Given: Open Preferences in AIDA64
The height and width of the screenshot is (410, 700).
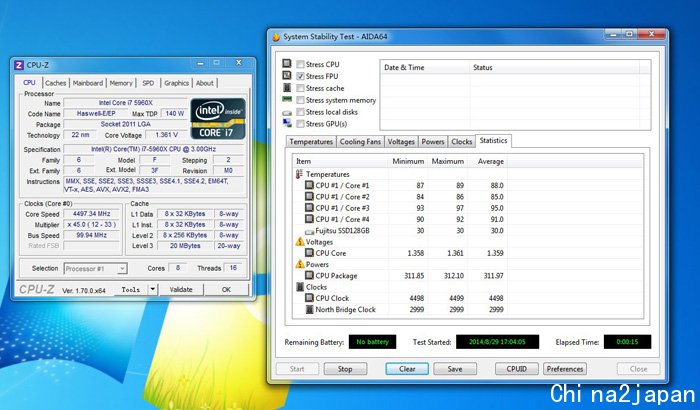Looking at the screenshot, I should pyautogui.click(x=565, y=369).
